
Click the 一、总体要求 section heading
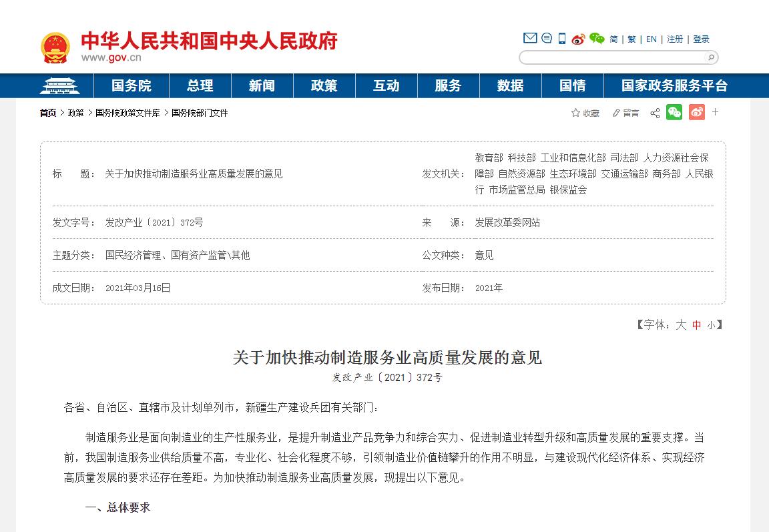[117, 507]
